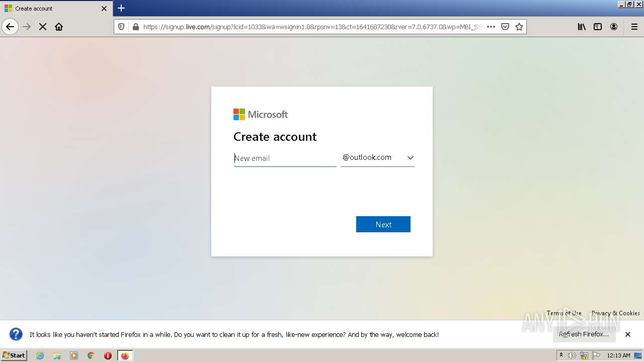Open the Windows Start menu
This screenshot has height=362, width=644.
click(x=14, y=355)
